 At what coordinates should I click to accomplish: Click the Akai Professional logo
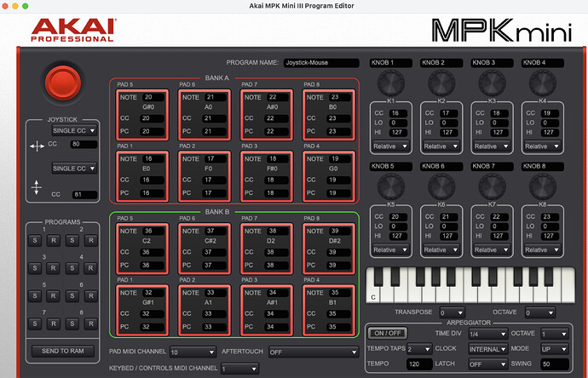point(72,32)
